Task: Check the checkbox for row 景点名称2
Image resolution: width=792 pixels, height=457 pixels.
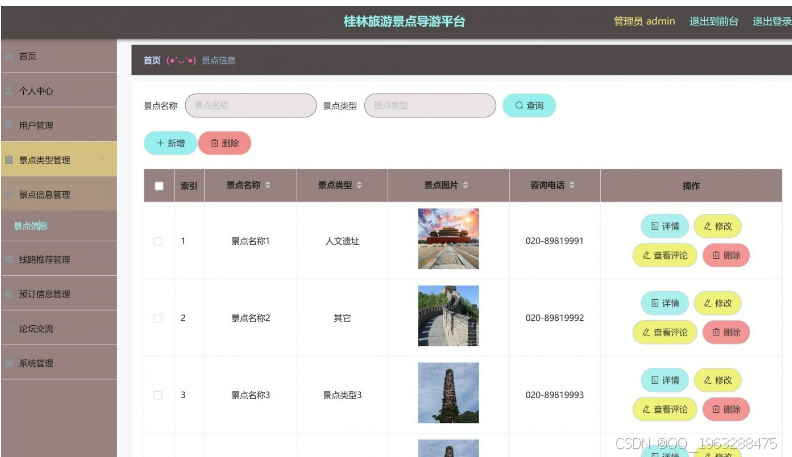Action: 158,318
